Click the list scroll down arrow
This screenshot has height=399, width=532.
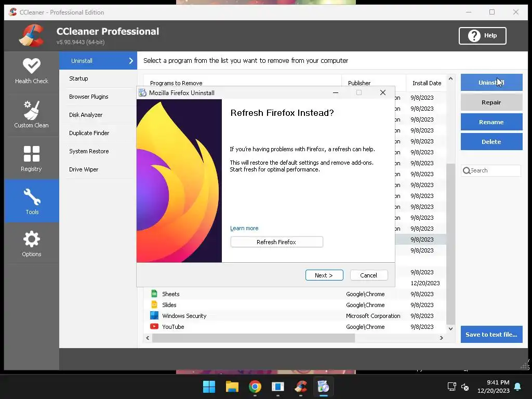click(450, 328)
